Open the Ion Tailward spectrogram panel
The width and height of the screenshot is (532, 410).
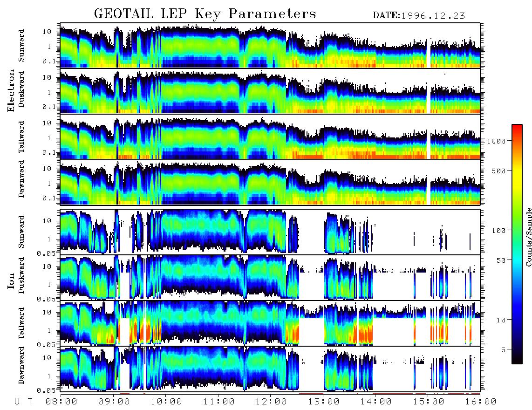270,323
